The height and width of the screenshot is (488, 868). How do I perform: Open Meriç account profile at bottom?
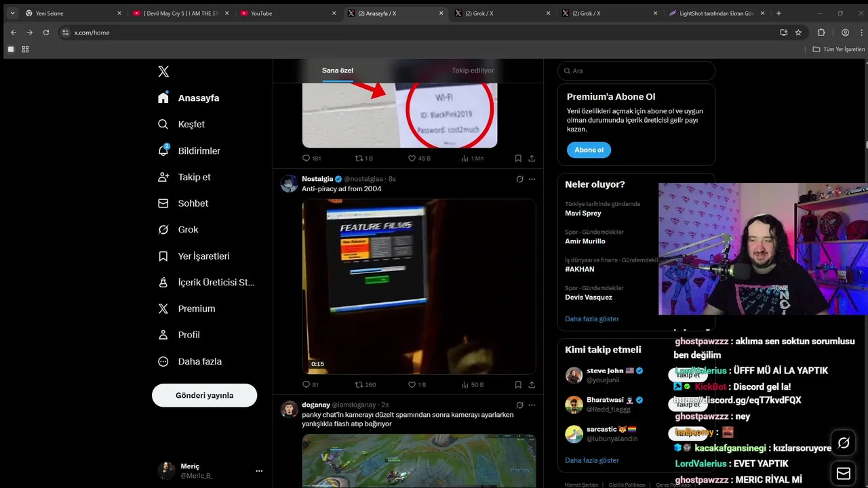click(210, 470)
